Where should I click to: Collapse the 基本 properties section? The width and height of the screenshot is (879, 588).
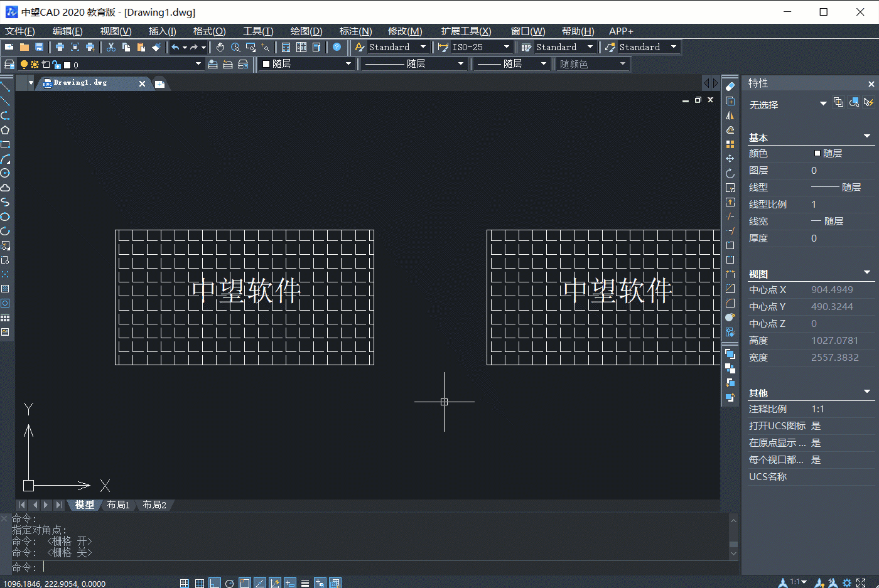click(x=867, y=137)
